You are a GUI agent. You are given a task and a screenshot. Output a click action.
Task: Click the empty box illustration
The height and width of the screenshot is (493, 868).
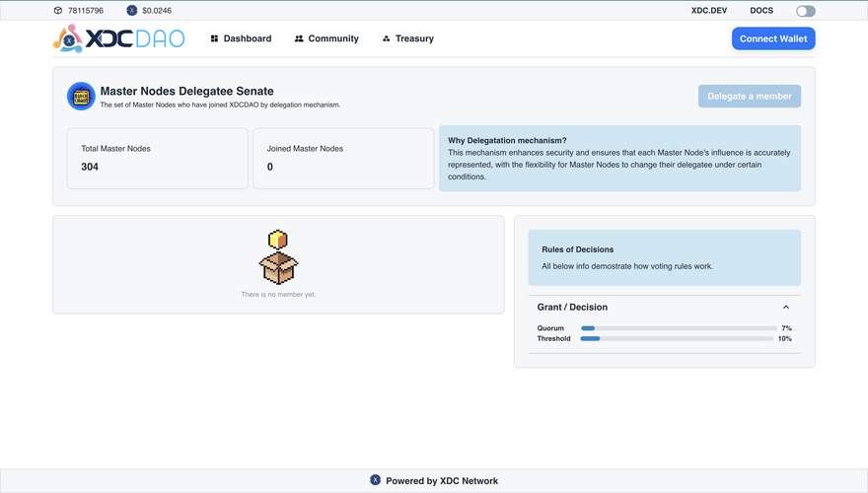tap(278, 257)
